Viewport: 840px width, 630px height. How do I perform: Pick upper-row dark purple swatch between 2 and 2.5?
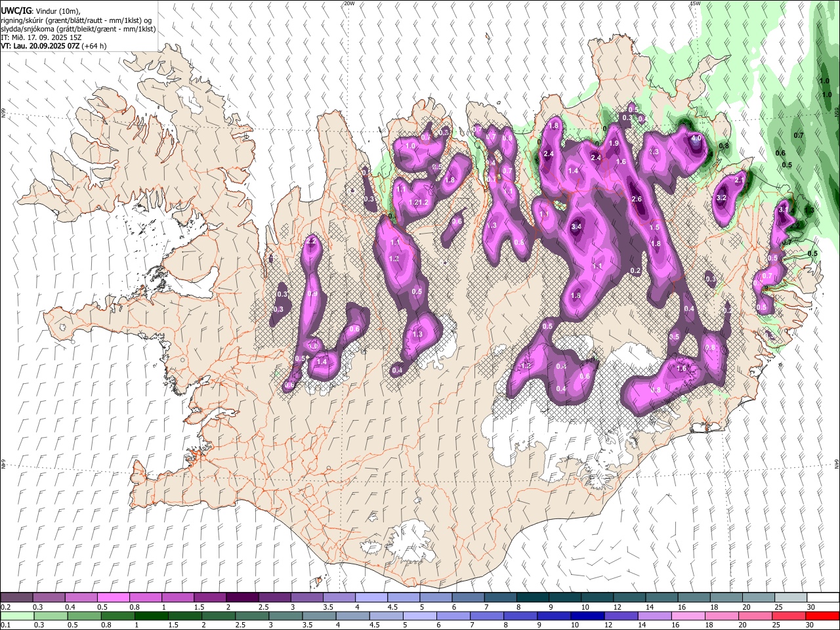pyautogui.click(x=242, y=598)
